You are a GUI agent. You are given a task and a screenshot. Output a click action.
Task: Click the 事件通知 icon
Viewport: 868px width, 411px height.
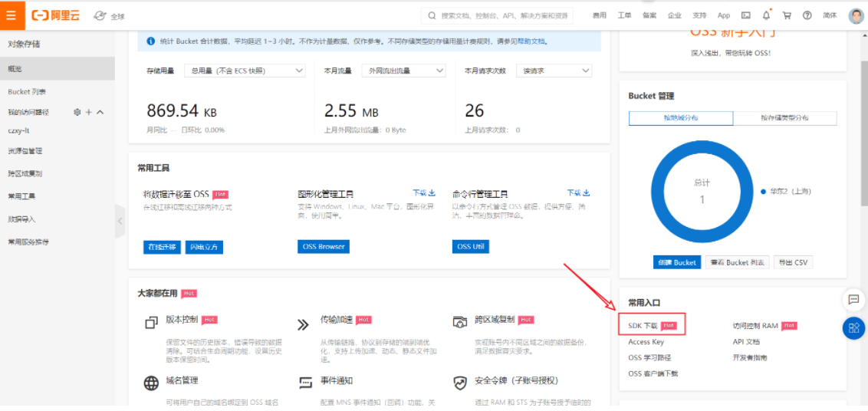point(306,383)
